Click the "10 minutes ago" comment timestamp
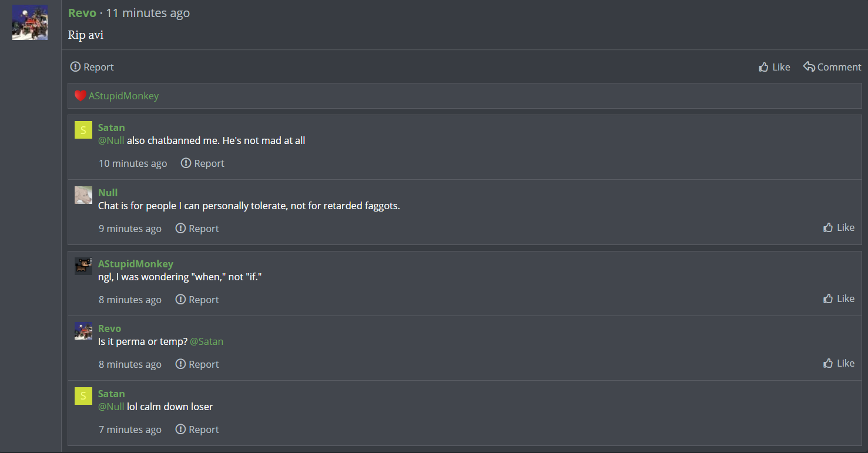 (x=133, y=163)
